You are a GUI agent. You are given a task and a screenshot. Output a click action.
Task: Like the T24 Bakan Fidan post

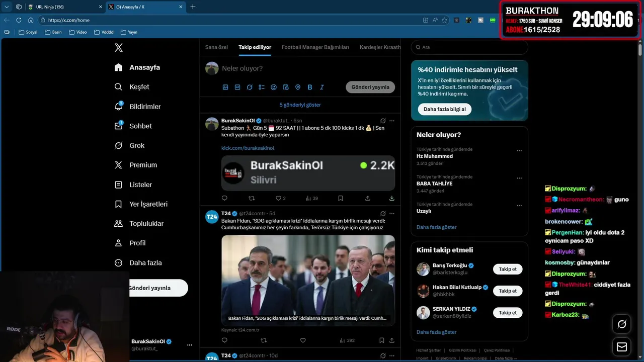tap(303, 340)
